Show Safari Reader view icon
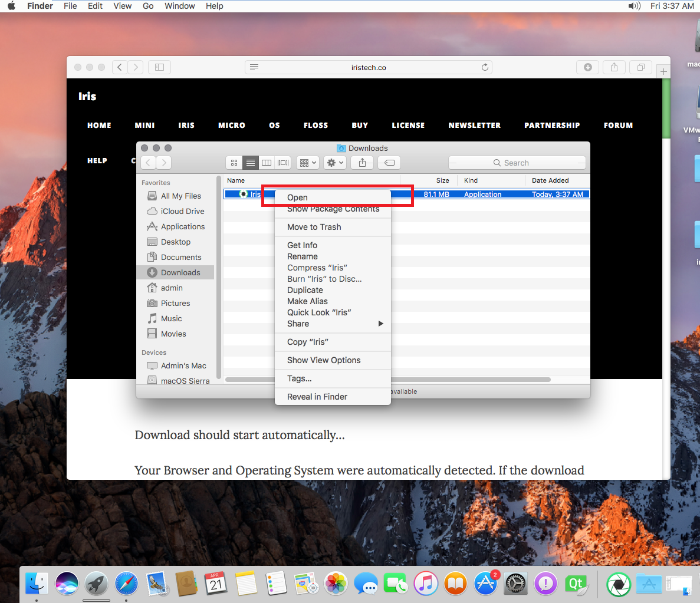 point(254,67)
